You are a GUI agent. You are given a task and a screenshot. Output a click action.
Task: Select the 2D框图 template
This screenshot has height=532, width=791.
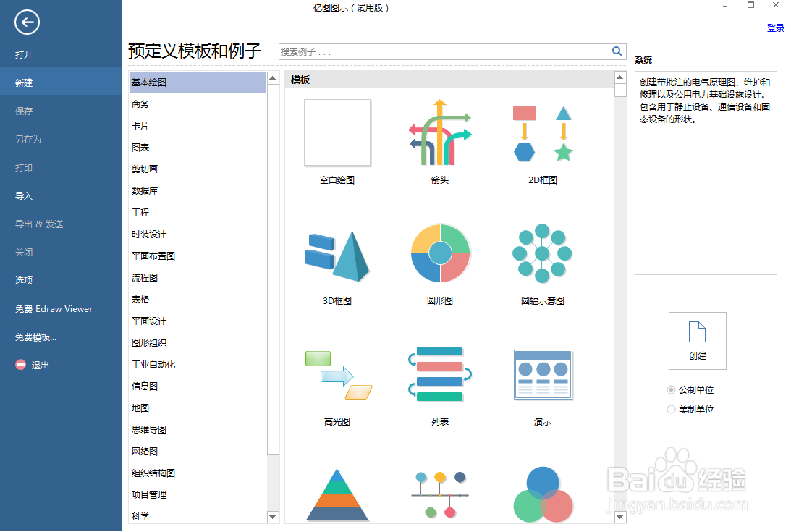pos(542,132)
